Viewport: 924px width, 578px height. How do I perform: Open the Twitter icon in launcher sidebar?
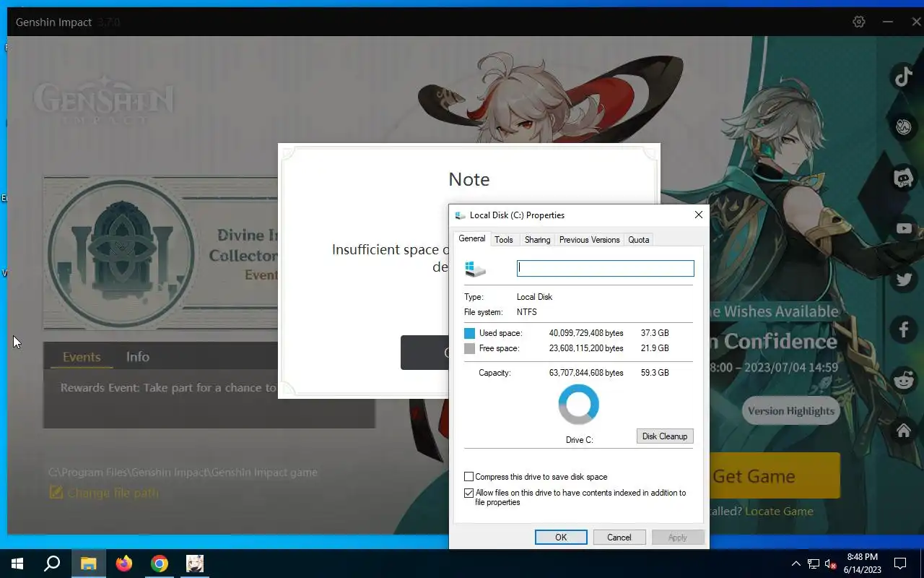tap(904, 279)
